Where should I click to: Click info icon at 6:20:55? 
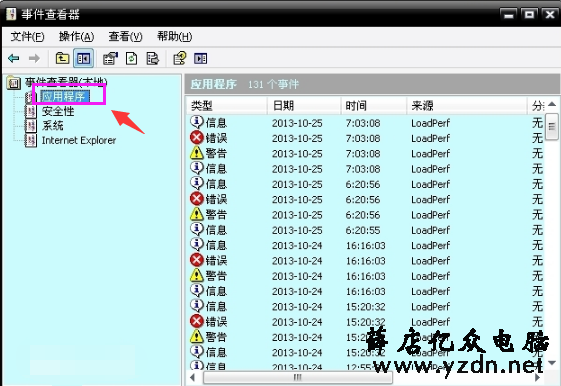click(x=197, y=229)
